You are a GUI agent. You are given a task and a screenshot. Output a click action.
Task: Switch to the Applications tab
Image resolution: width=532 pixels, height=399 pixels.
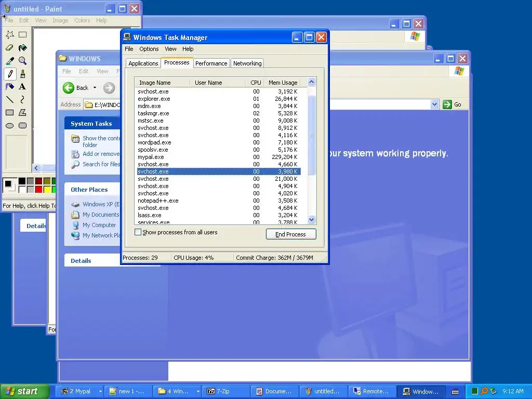point(143,63)
